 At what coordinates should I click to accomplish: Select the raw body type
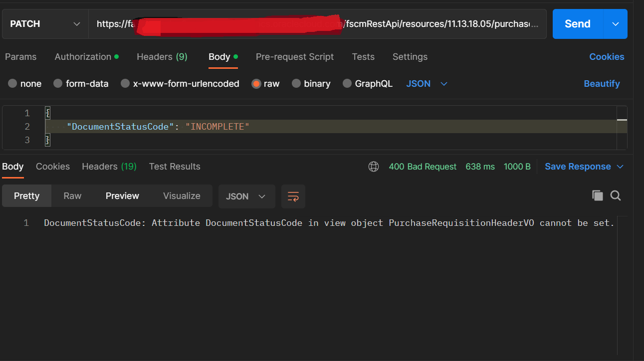pos(265,84)
